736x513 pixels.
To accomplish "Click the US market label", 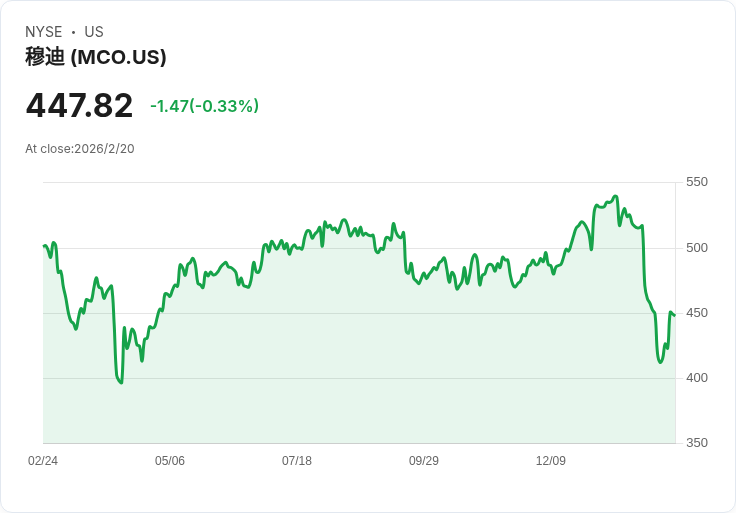I will [x=94, y=32].
